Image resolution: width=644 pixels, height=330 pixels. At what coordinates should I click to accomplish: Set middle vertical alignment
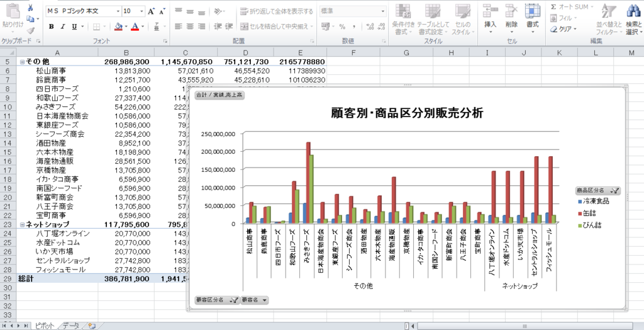190,11
